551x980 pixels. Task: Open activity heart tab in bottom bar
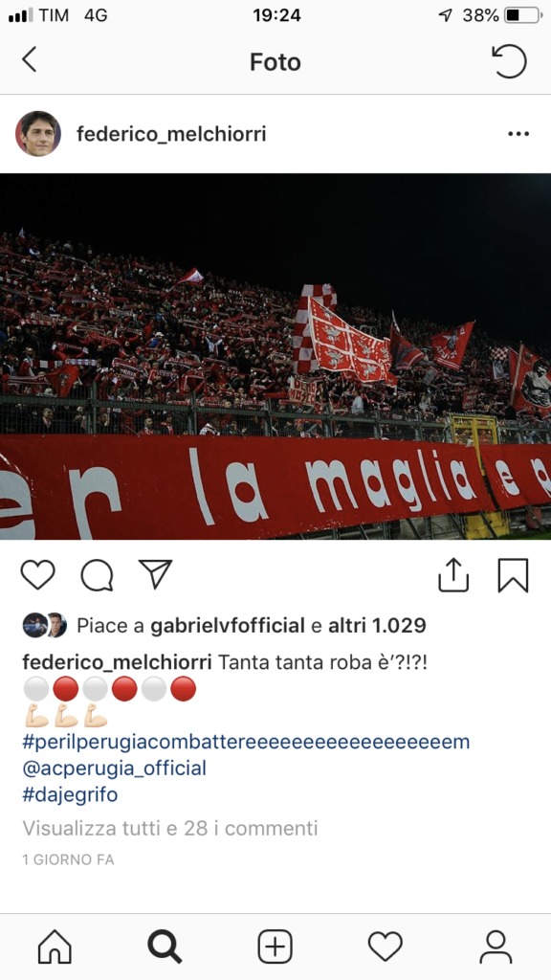tap(385, 947)
